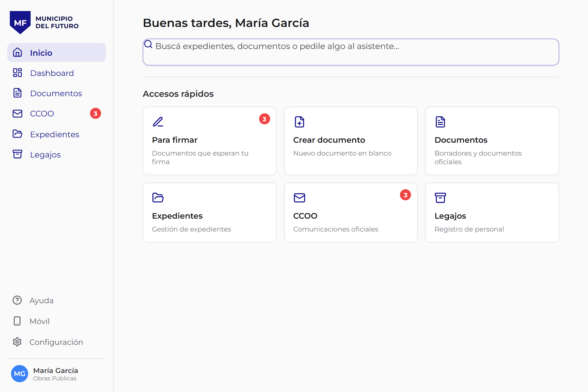This screenshot has height=392, width=588.
Task: Open the Para firmar quick access card
Action: click(x=210, y=141)
